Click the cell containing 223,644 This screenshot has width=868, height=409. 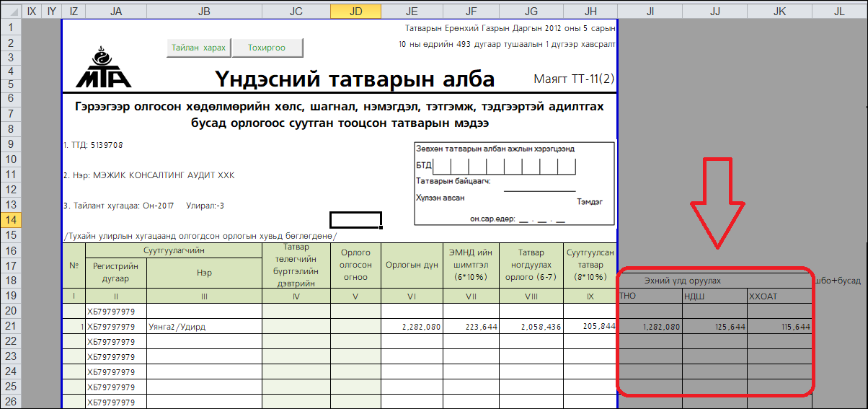[471, 327]
